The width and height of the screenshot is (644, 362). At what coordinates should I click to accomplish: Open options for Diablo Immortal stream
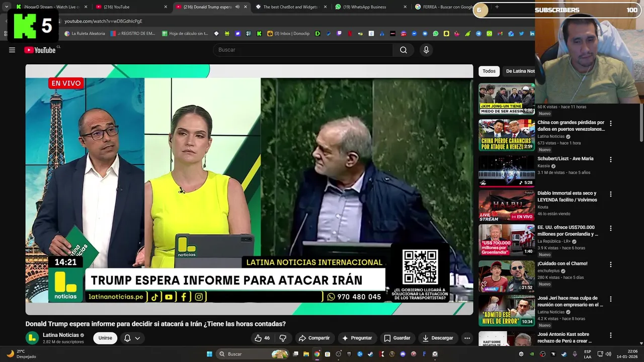[611, 194]
